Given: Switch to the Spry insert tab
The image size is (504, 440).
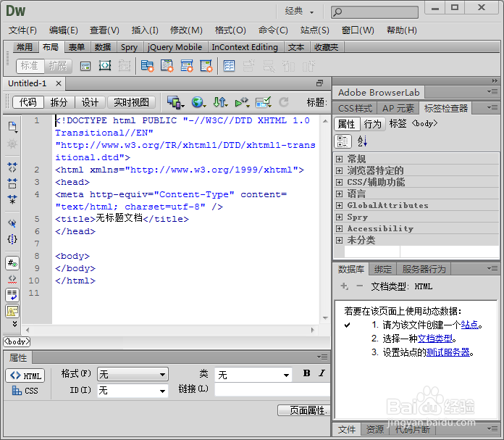Looking at the screenshot, I should pyautogui.click(x=129, y=47).
